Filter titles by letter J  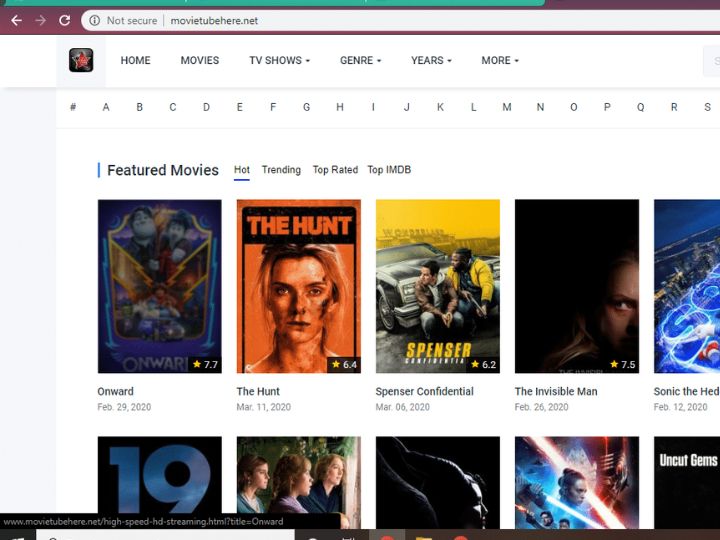point(406,107)
